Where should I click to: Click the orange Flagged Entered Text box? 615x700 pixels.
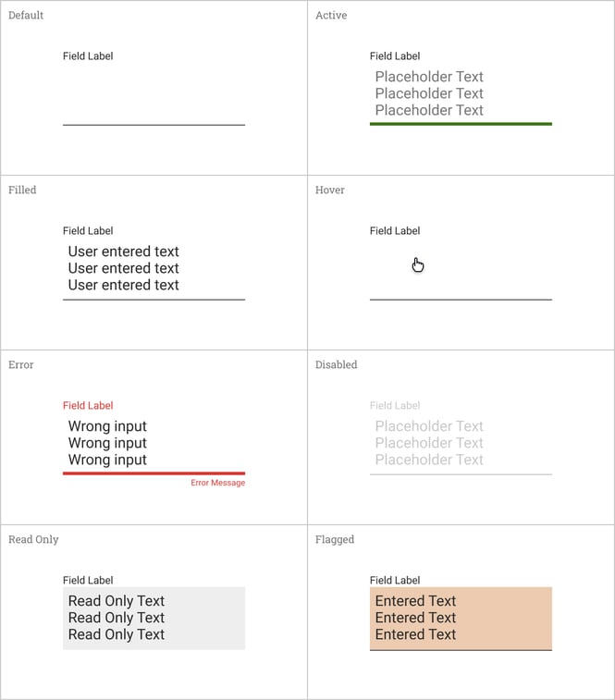[x=460, y=618]
